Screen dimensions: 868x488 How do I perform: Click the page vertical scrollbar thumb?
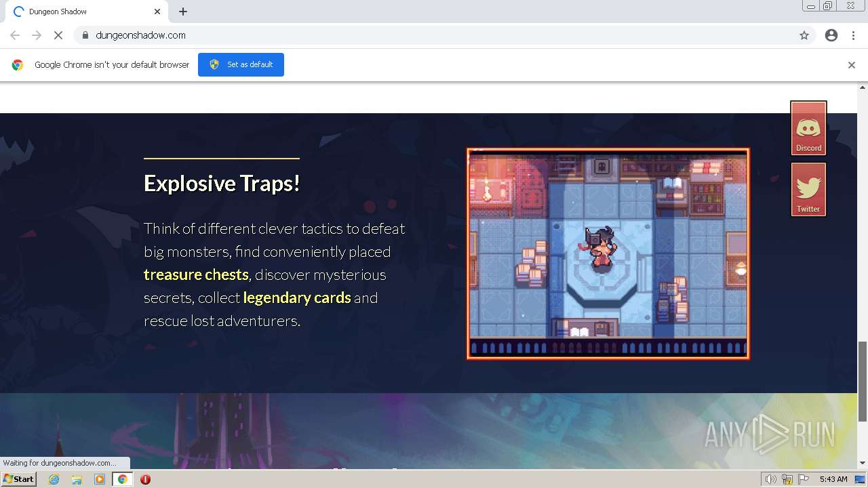tap(863, 381)
